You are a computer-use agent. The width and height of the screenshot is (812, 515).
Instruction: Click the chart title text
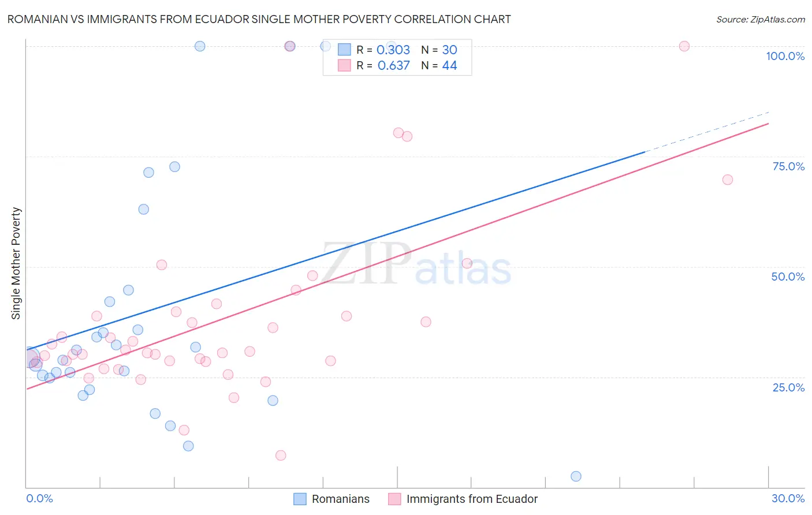coord(259,20)
